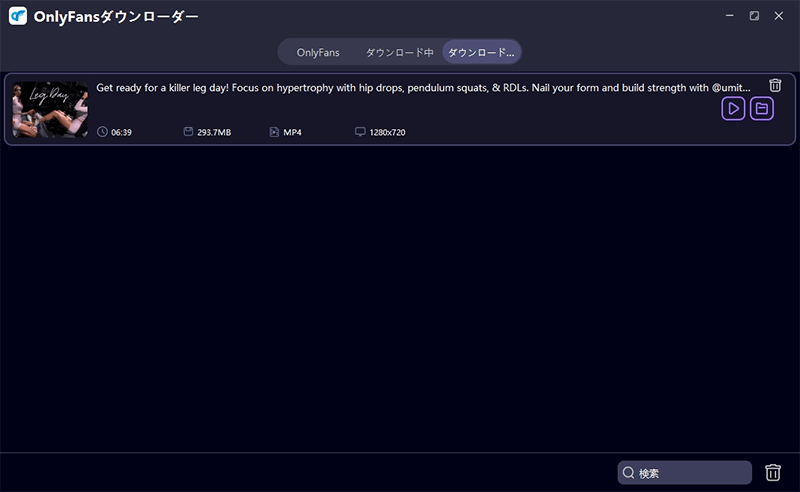
Task: Minimize the downloader window
Action: click(729, 16)
